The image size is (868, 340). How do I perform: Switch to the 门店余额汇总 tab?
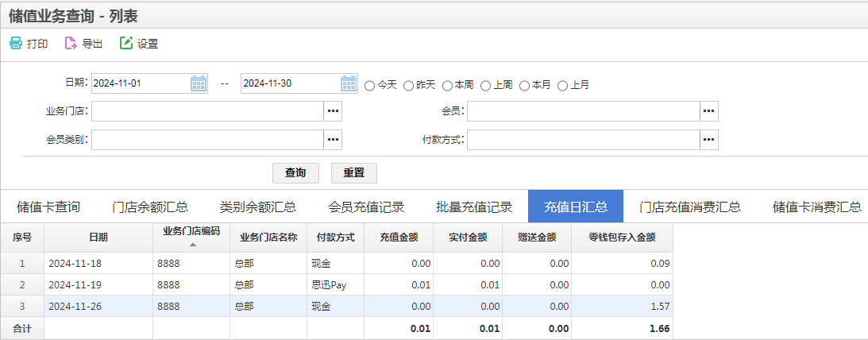click(149, 207)
